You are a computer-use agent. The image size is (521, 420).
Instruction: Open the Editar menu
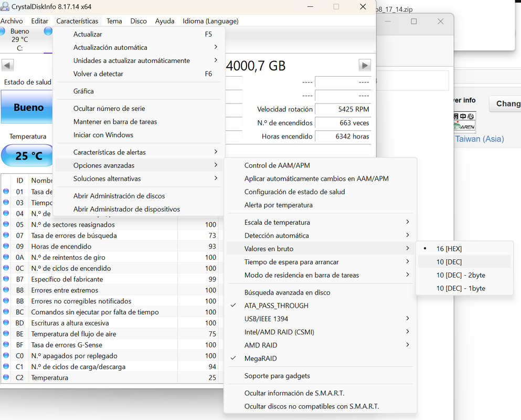39,21
